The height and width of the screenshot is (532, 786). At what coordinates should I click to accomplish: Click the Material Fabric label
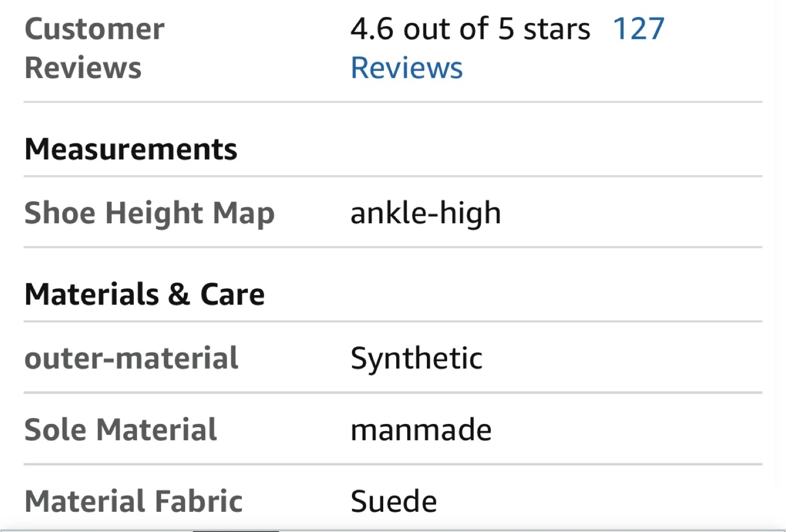134,501
